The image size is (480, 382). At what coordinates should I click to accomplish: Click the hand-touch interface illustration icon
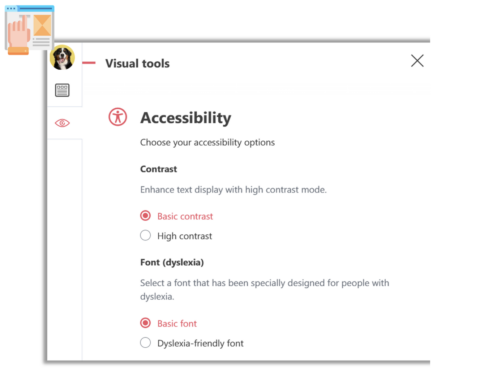[30, 30]
